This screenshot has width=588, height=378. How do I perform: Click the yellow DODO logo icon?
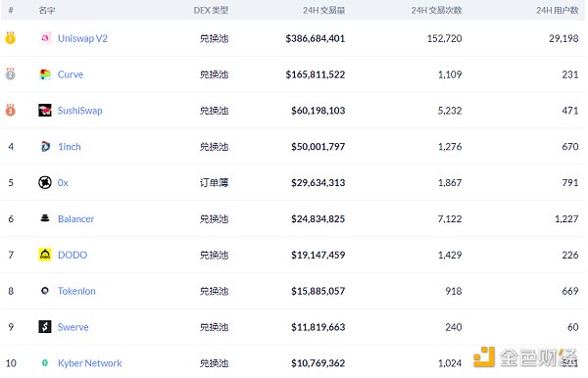tap(45, 255)
